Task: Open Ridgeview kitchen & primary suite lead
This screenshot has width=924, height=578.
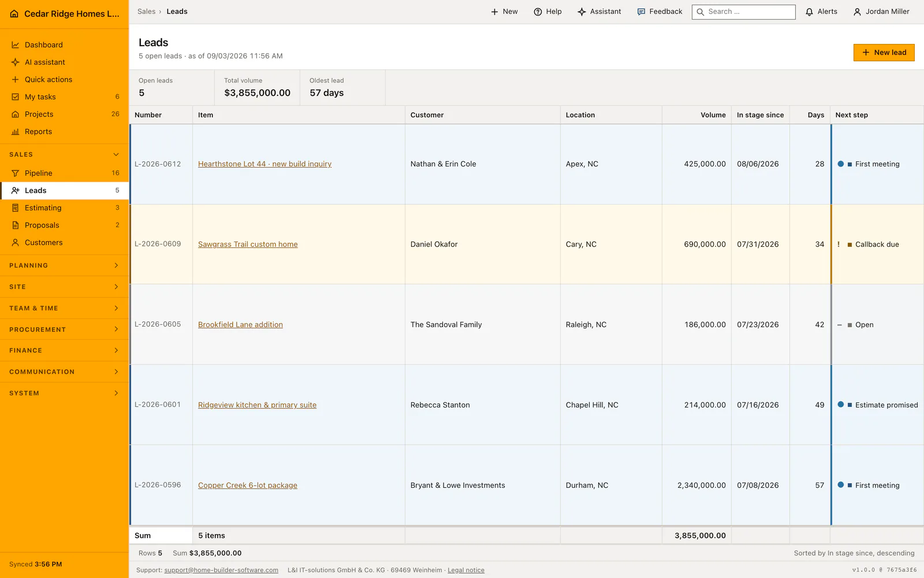Action: coord(257,405)
